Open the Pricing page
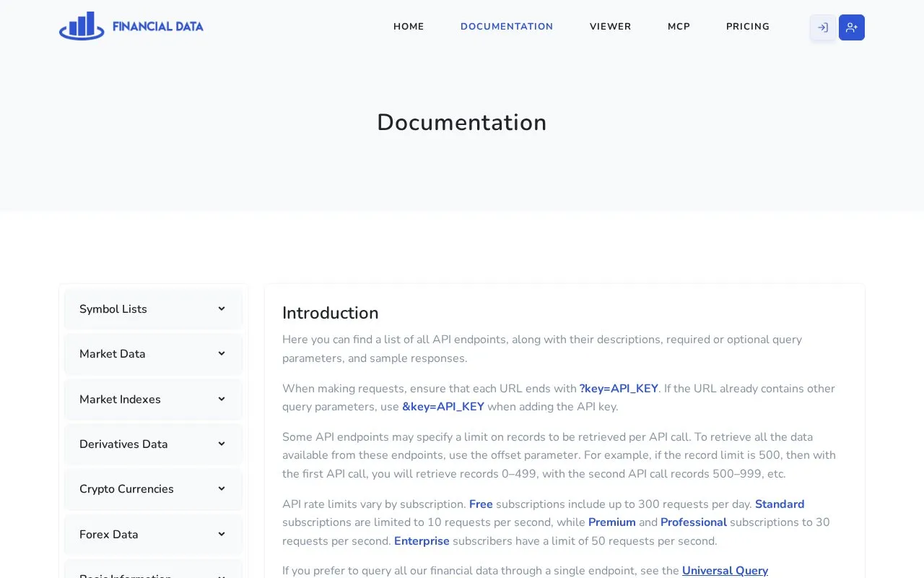Image resolution: width=924 pixels, height=578 pixels. point(748,27)
